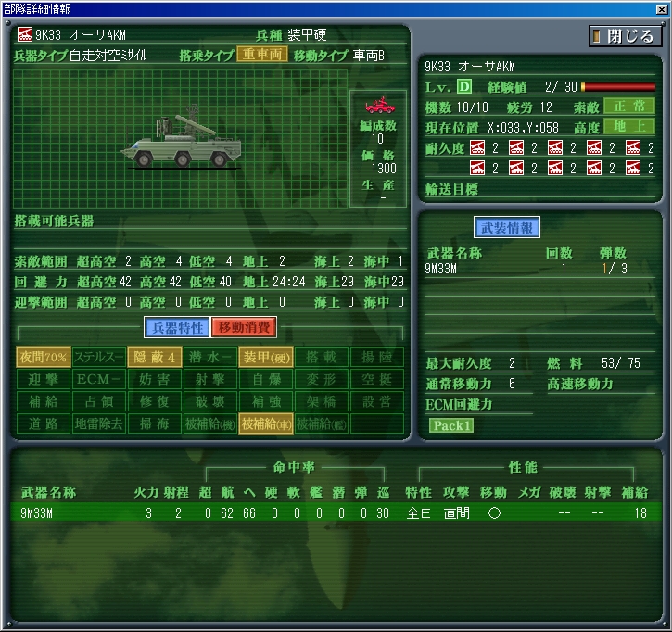Click the 閉じる close button
Viewport: 672px width, 632px height.
click(626, 36)
